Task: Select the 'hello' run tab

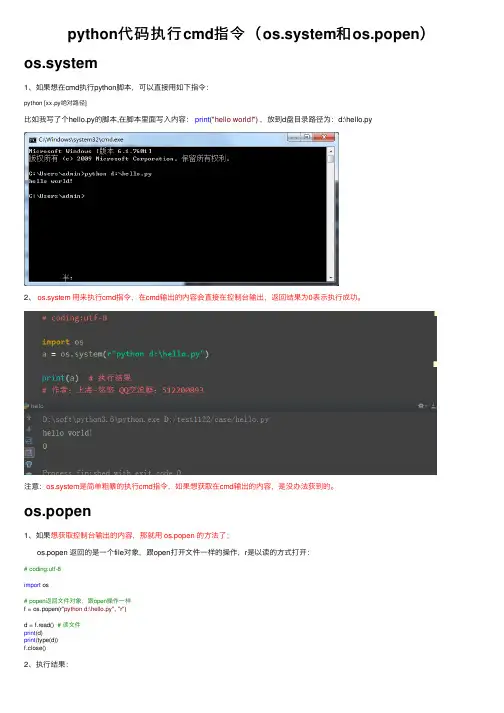Action: tap(35, 406)
